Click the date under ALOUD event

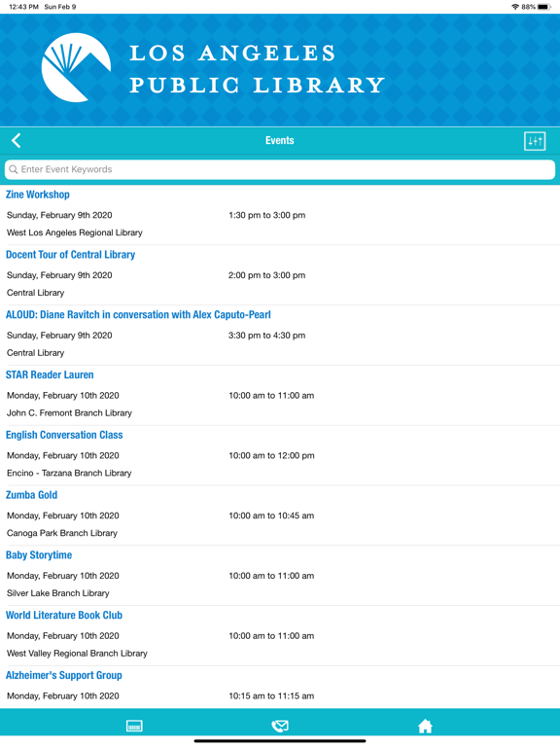(59, 335)
